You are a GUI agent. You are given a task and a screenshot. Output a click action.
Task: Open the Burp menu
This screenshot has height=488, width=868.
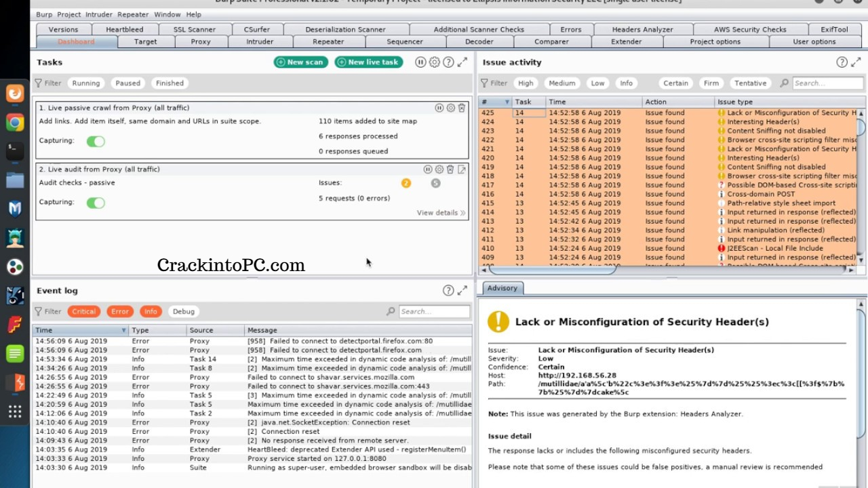(x=44, y=14)
